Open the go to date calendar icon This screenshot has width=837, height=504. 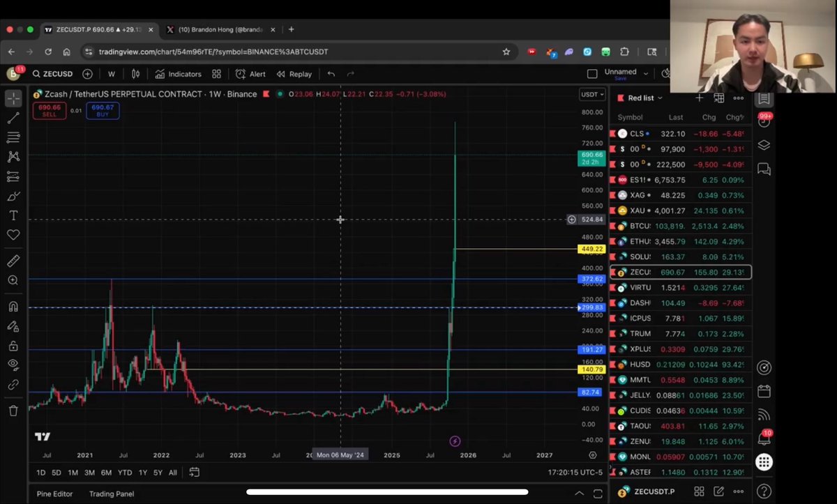pyautogui.click(x=195, y=472)
